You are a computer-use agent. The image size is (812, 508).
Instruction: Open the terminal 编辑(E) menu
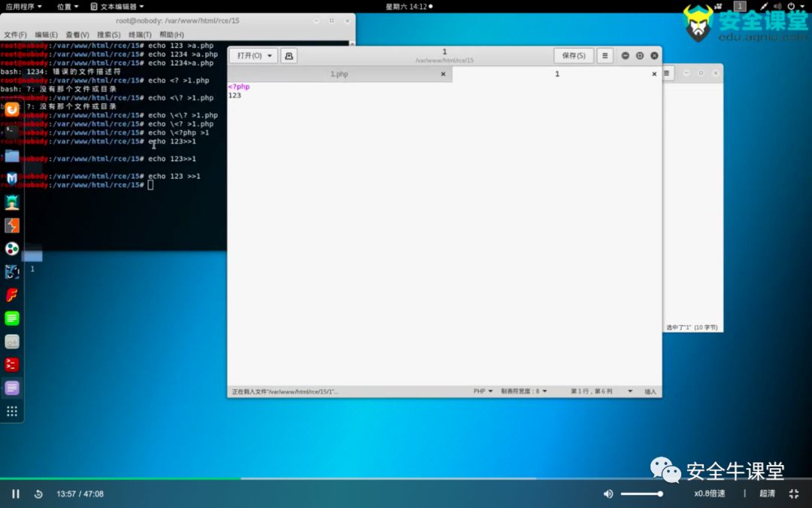click(x=46, y=35)
